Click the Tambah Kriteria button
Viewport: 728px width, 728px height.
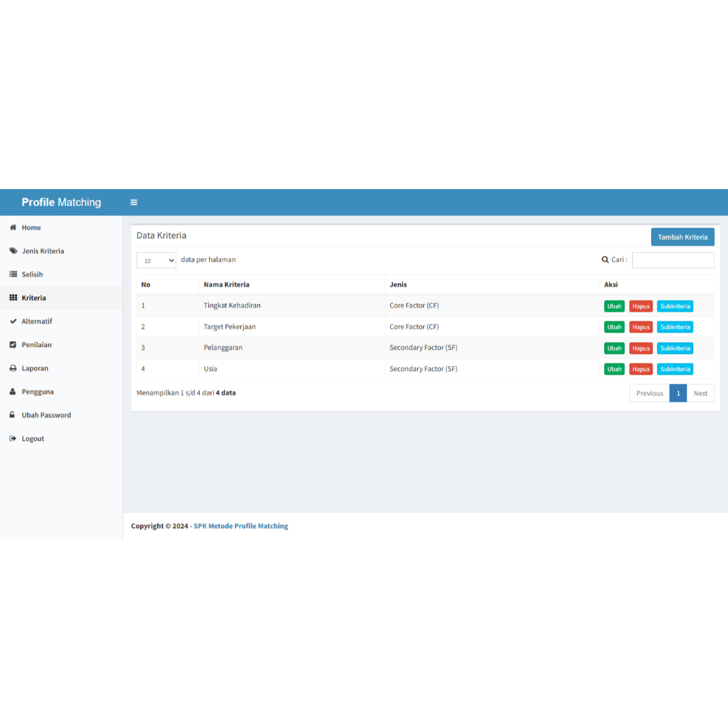682,237
